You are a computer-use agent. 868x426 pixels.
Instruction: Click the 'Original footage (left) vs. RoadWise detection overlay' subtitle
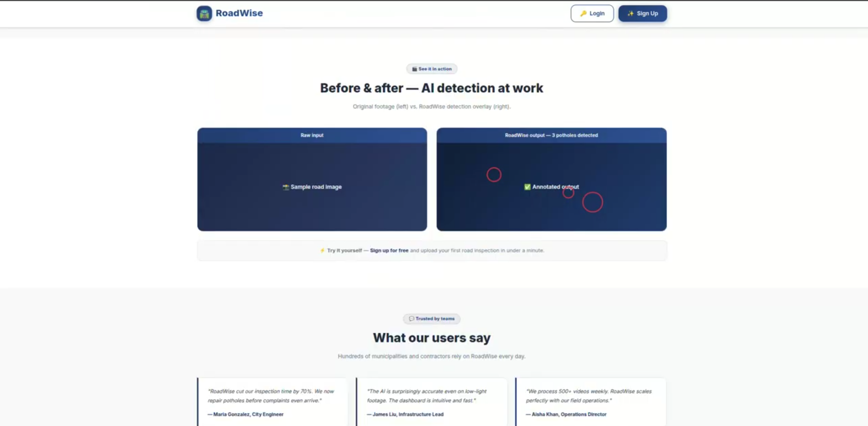click(432, 106)
